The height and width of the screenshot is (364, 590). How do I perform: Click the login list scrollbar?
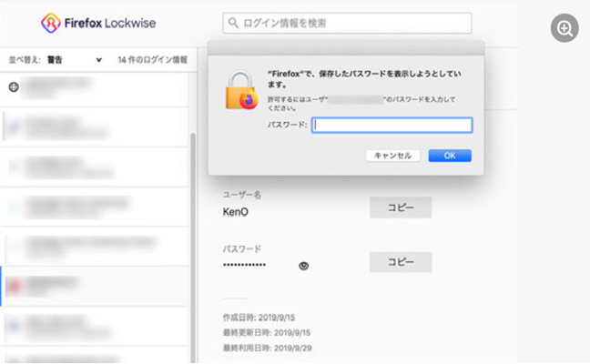(x=193, y=247)
